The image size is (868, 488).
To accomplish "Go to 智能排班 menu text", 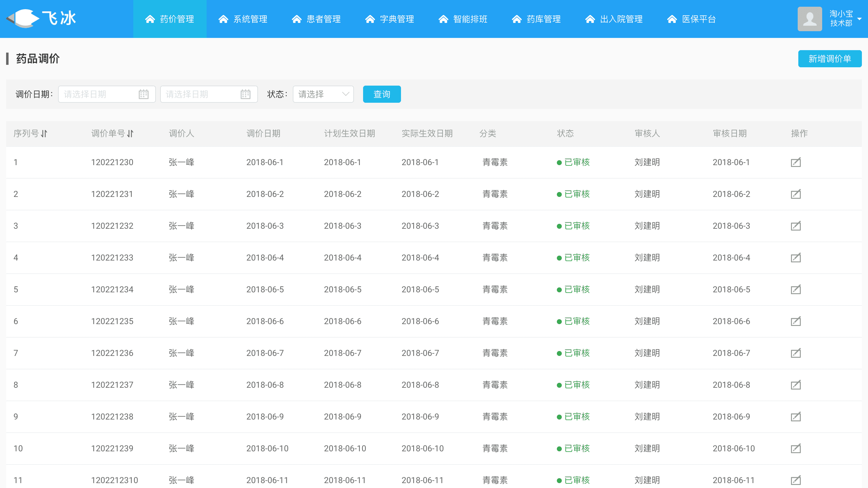I will coord(470,19).
